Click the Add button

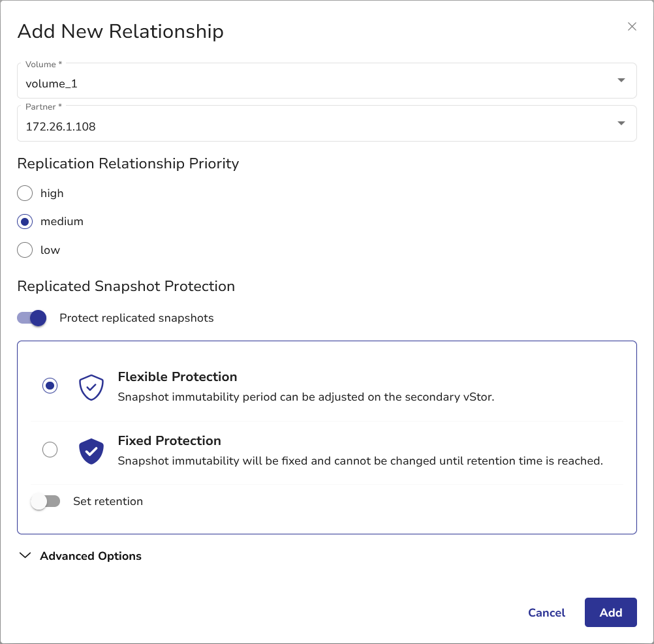click(x=610, y=613)
